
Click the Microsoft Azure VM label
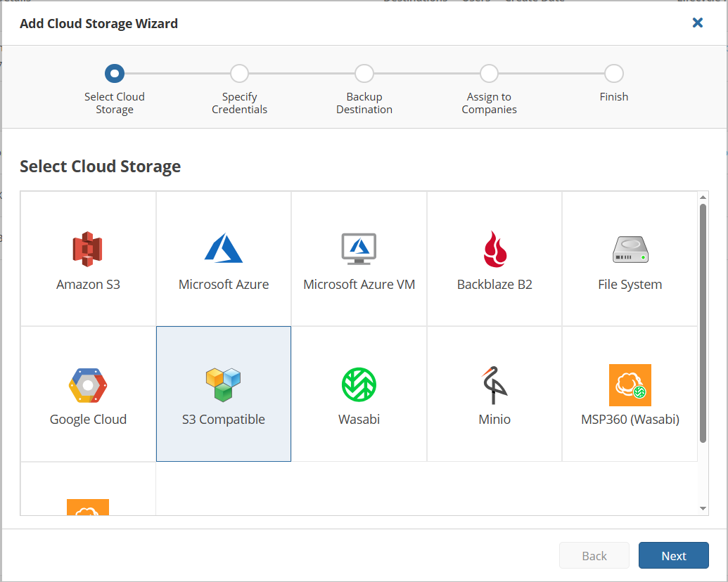(x=359, y=284)
